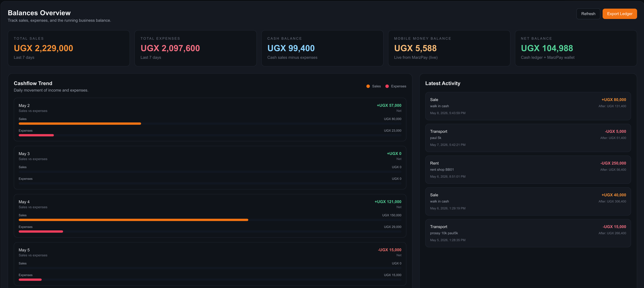Click Cash ledger + MarzPay wallet caption
The width and height of the screenshot is (644, 288).
(x=547, y=57)
